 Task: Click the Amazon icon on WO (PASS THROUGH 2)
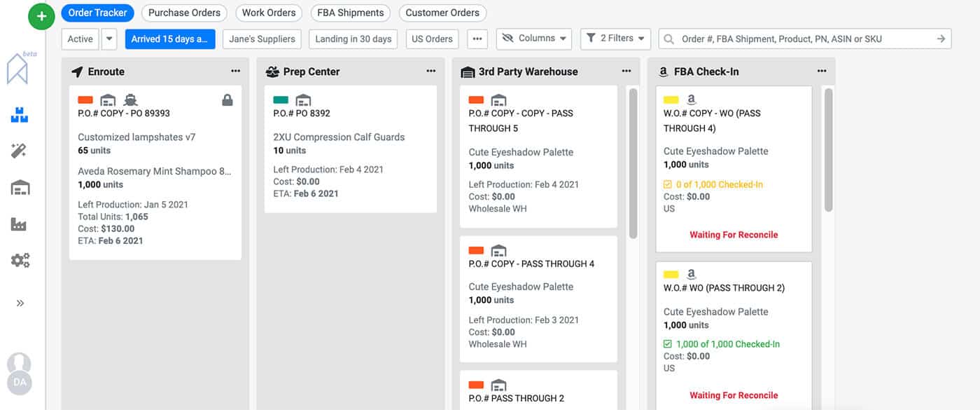point(693,274)
